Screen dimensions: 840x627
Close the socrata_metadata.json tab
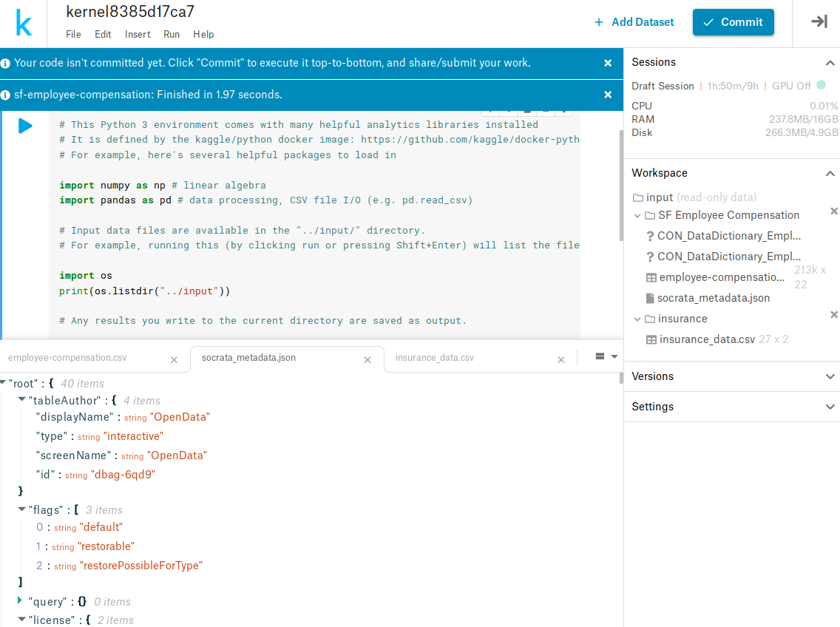tap(367, 360)
